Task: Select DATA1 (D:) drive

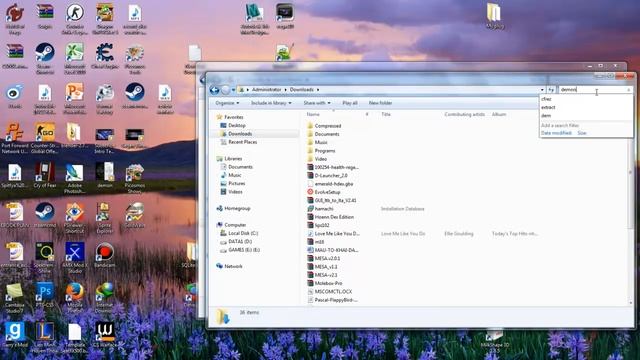Action: 240,242
